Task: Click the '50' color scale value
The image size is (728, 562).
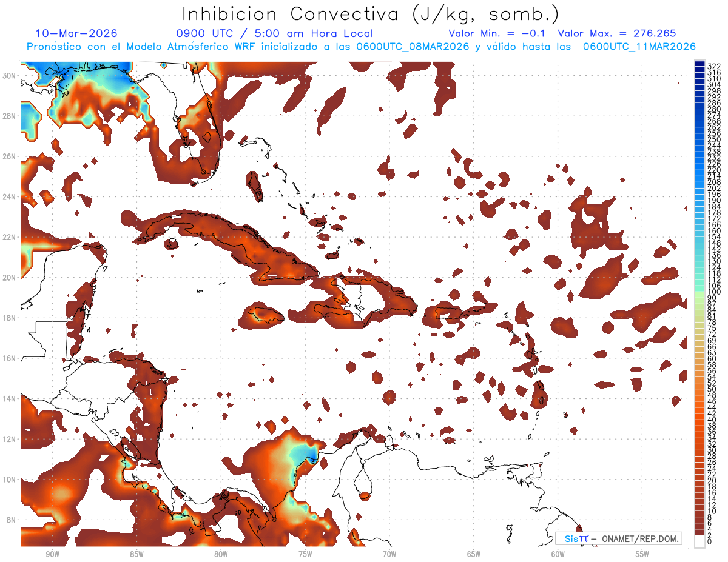Action: [x=712, y=389]
